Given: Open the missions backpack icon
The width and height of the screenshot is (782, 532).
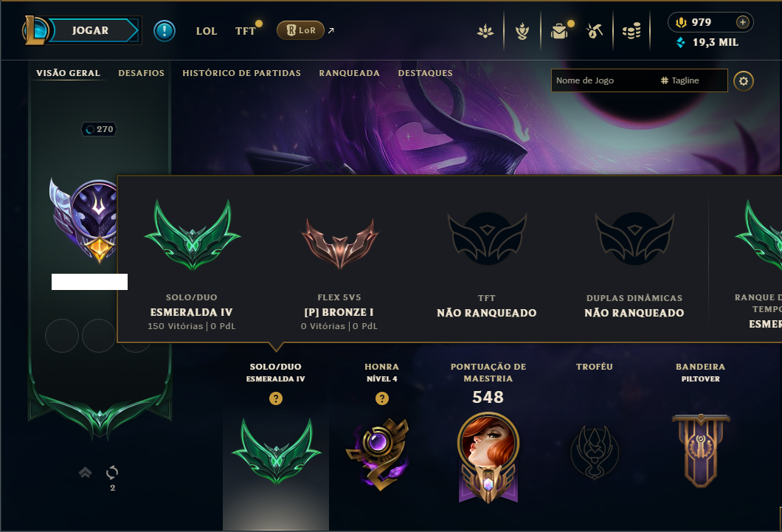Looking at the screenshot, I should tap(559, 32).
